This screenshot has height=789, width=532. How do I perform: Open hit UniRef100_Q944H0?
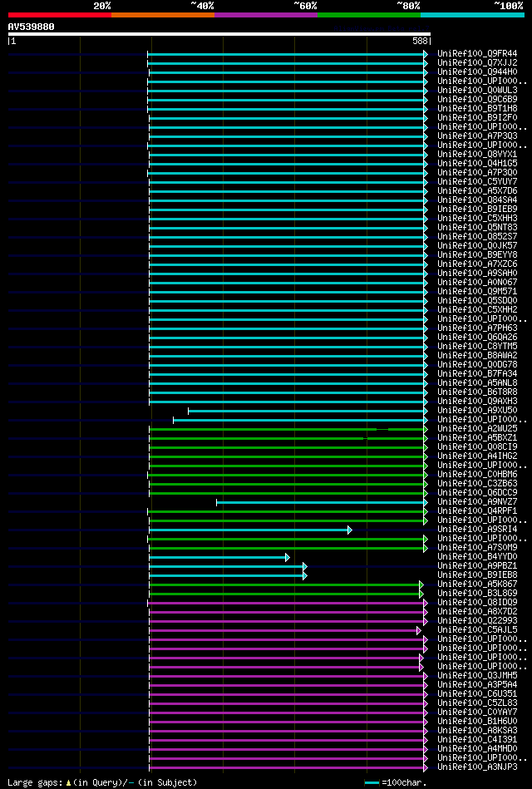(x=477, y=72)
